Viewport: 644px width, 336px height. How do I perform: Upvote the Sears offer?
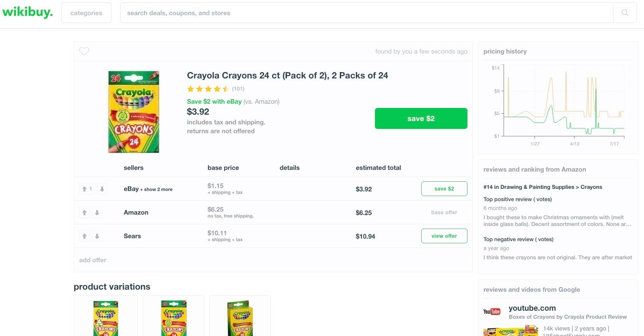[85, 236]
